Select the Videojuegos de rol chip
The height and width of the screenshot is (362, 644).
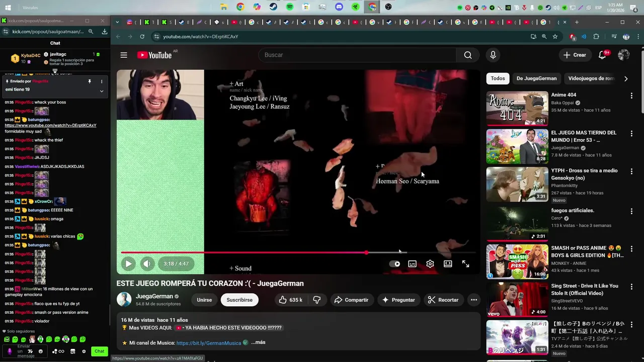point(591,78)
